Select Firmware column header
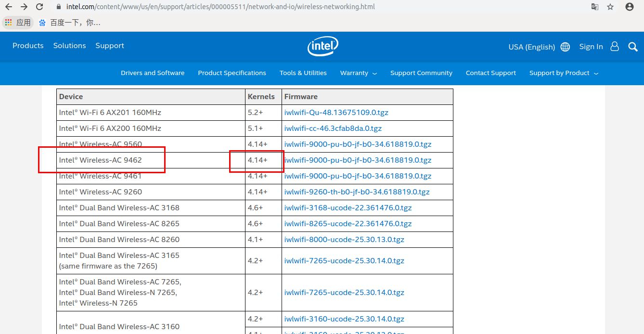Viewport: 644px width, 334px height. [x=368, y=97]
